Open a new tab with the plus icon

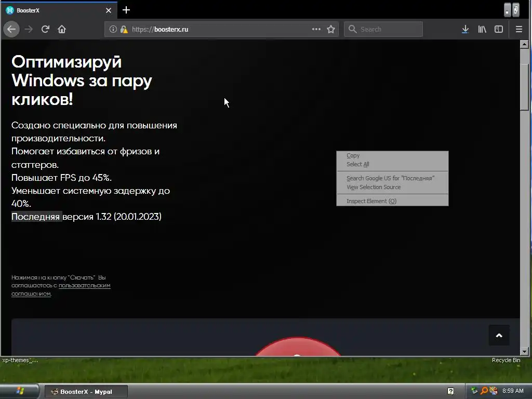coord(126,10)
